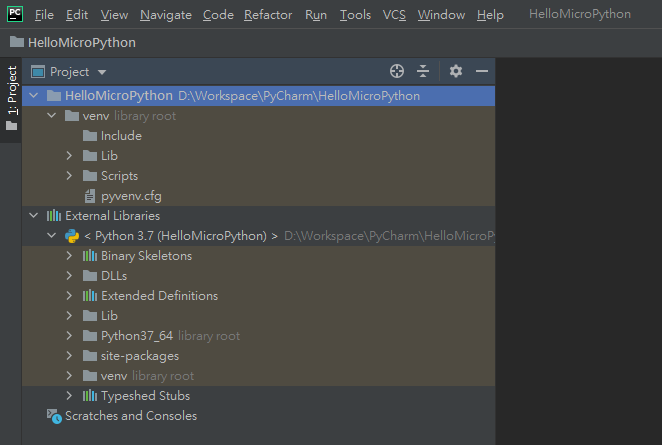The width and height of the screenshot is (662, 445).
Task: Click the root HelloMicroPython project folder icon
Action: (54, 95)
